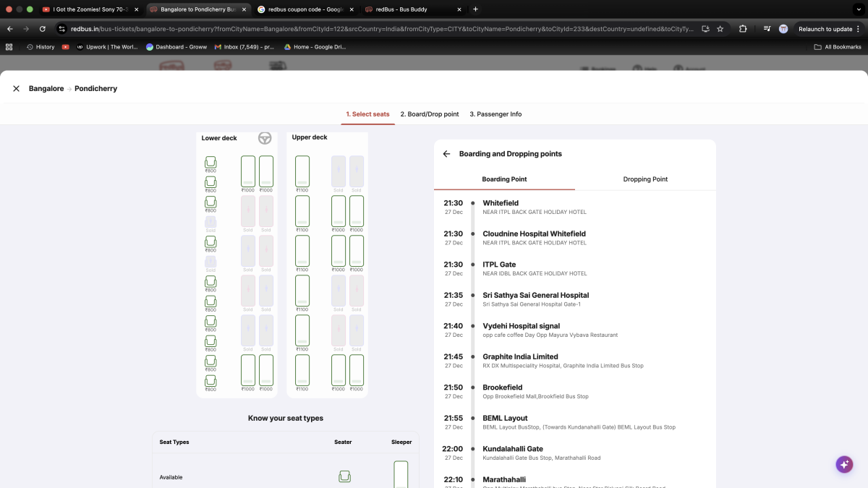Select Whitefield boarding point at 21:30

(501, 203)
